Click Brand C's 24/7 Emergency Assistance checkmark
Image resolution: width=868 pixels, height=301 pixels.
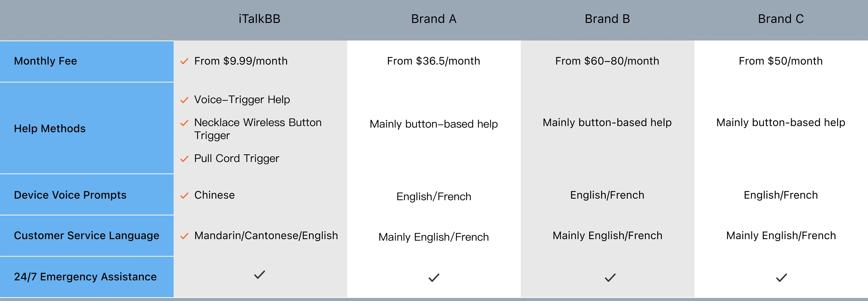(781, 277)
